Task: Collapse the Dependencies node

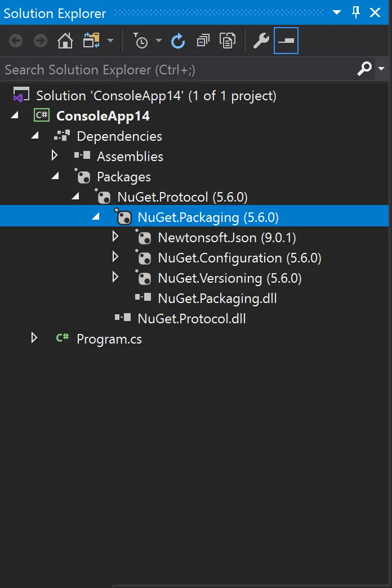Action: tap(35, 136)
